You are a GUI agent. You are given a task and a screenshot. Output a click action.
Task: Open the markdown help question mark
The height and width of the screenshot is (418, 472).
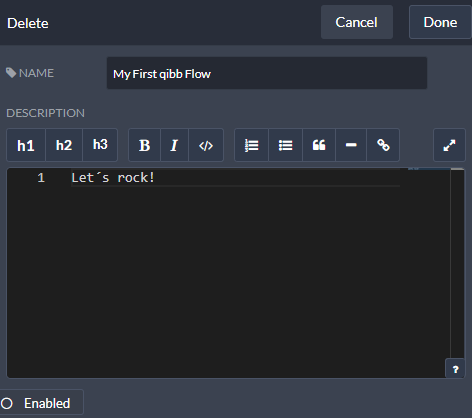click(455, 369)
